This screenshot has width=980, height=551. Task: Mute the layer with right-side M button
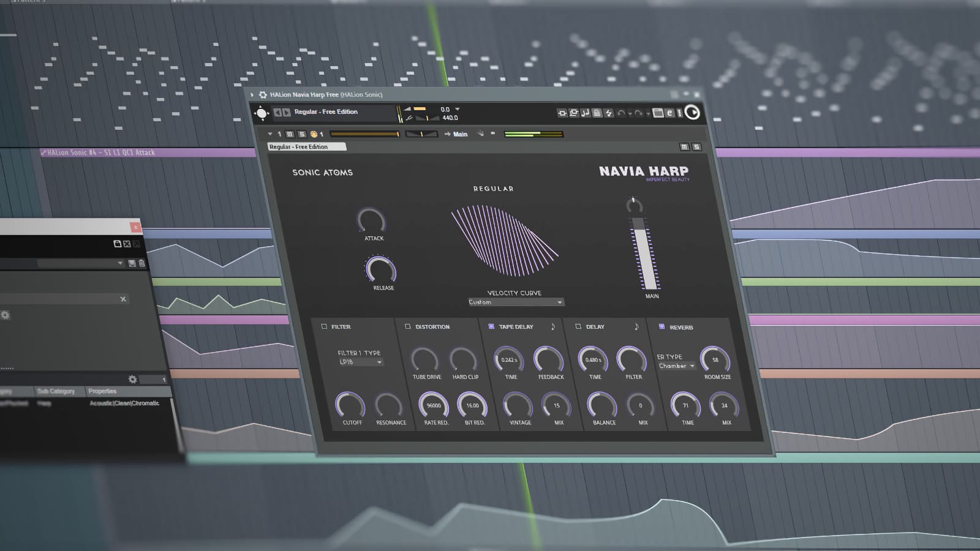(684, 147)
